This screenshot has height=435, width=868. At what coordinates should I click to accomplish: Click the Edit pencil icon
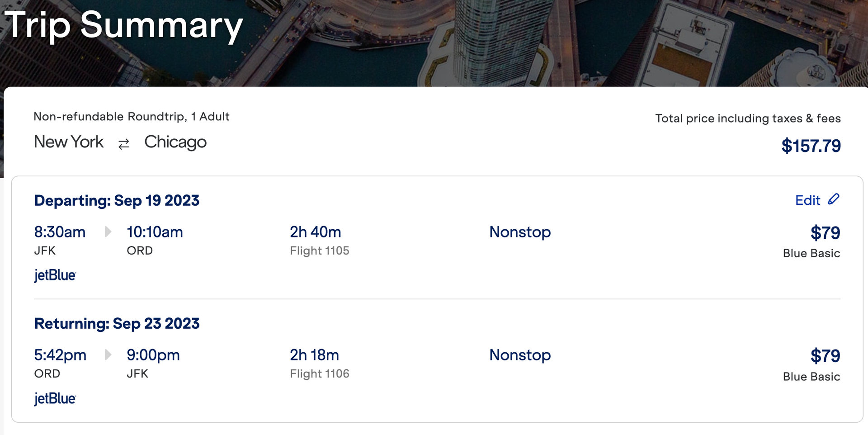pos(834,199)
